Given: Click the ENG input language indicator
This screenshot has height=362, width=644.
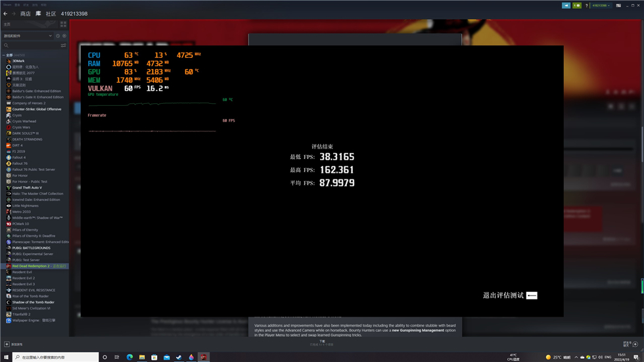Looking at the screenshot, I should 608,357.
